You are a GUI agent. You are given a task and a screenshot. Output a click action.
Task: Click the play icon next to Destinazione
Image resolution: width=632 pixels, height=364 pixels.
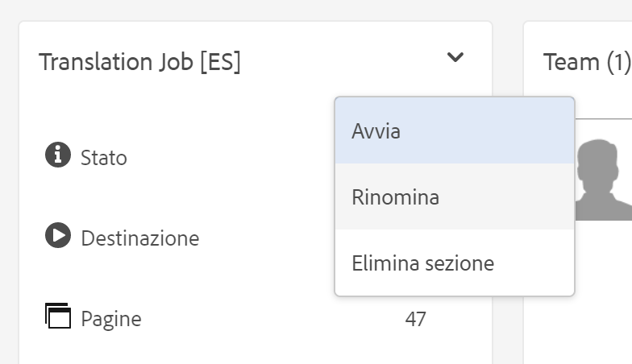tap(58, 235)
